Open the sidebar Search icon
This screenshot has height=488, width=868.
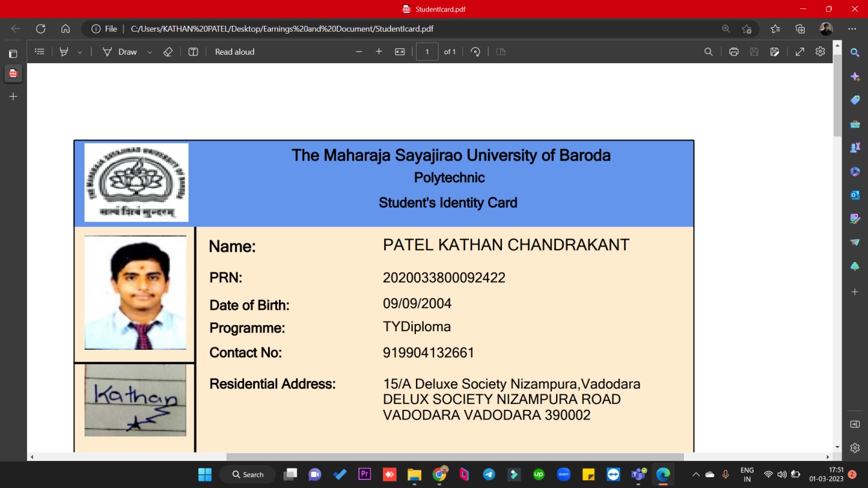(855, 53)
